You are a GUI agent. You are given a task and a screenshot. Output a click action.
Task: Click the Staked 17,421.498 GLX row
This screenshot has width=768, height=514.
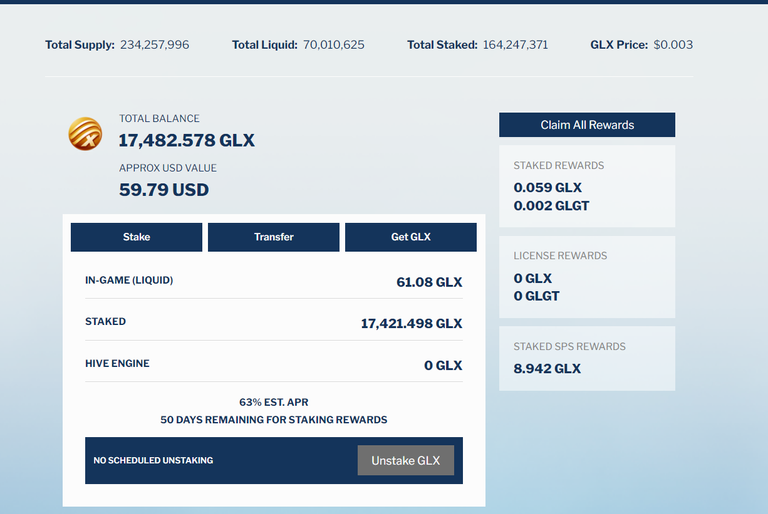273,323
